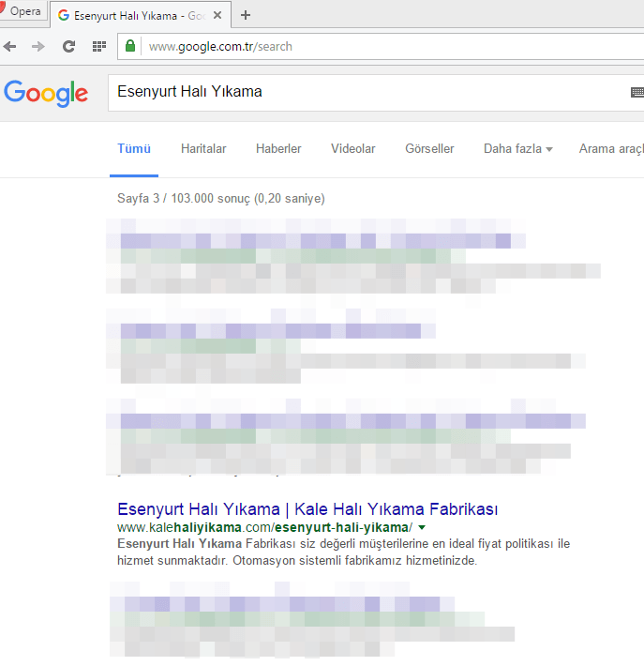Screen dimensions: 644x666
Task: Open the on-screen keyboard icon in search box
Action: tap(637, 92)
